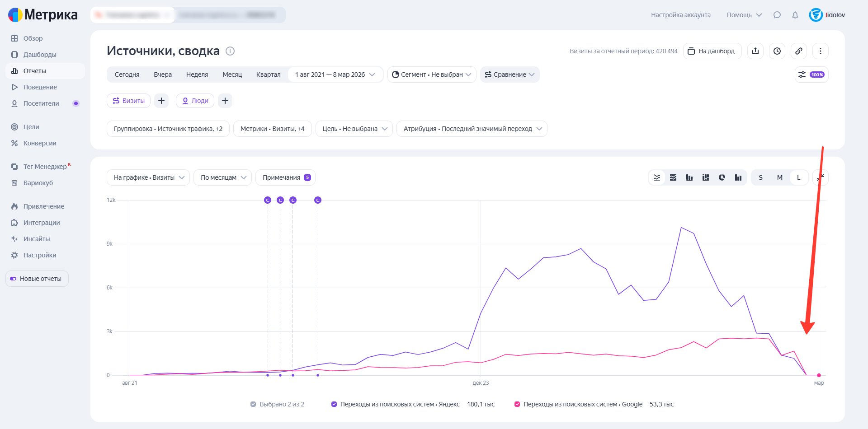Click the info icon beside report title
The height and width of the screenshot is (429, 868).
point(230,51)
